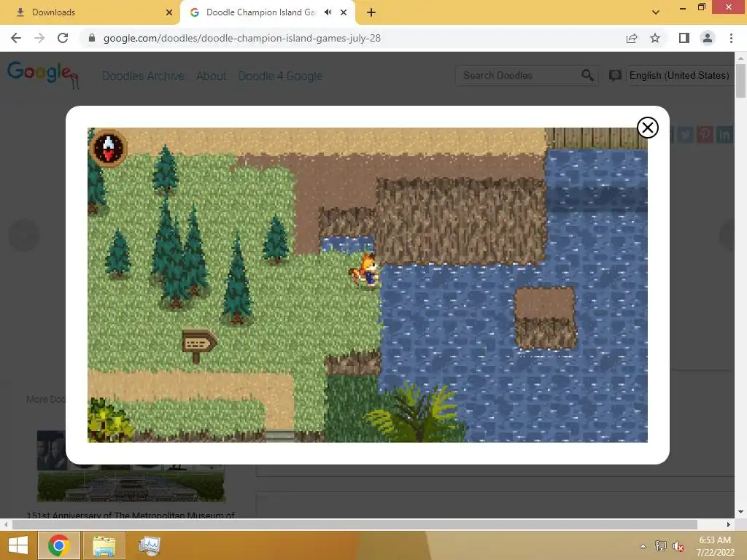Image resolution: width=747 pixels, height=560 pixels.
Task: Click the vertical page scrollbar
Action: pos(740,81)
